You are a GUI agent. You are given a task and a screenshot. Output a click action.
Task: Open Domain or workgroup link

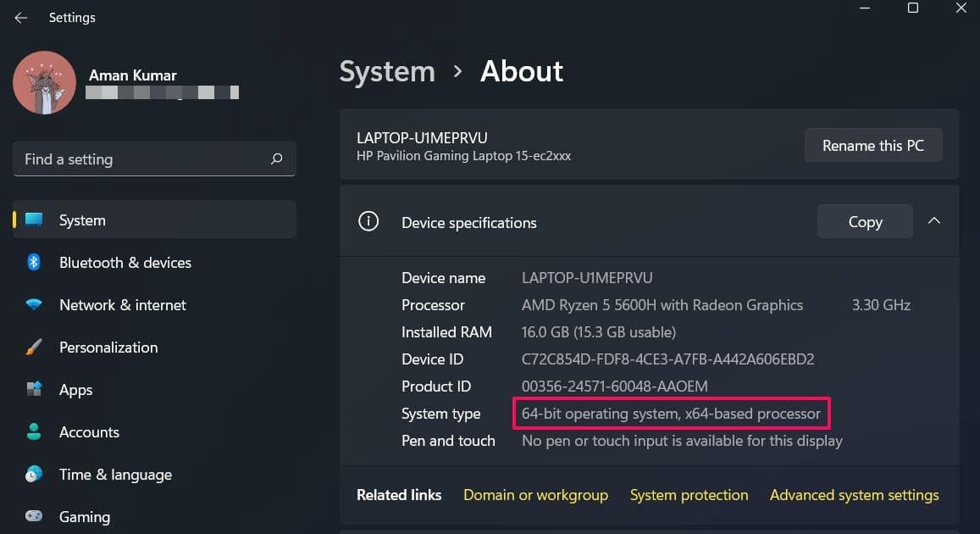tap(535, 495)
